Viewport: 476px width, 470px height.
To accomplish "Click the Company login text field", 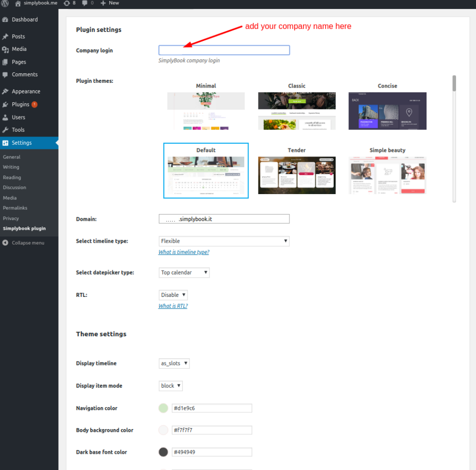I will pos(224,50).
